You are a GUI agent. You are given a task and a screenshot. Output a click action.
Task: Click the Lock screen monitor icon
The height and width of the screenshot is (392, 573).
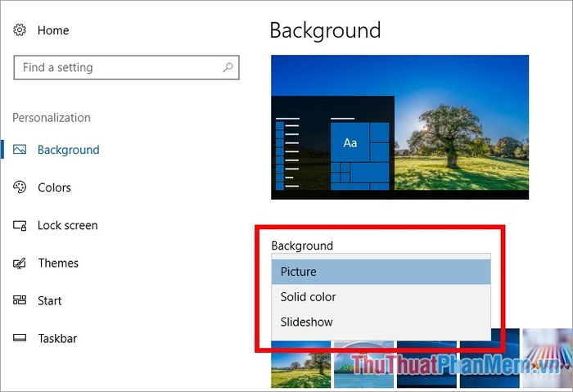[x=20, y=225]
